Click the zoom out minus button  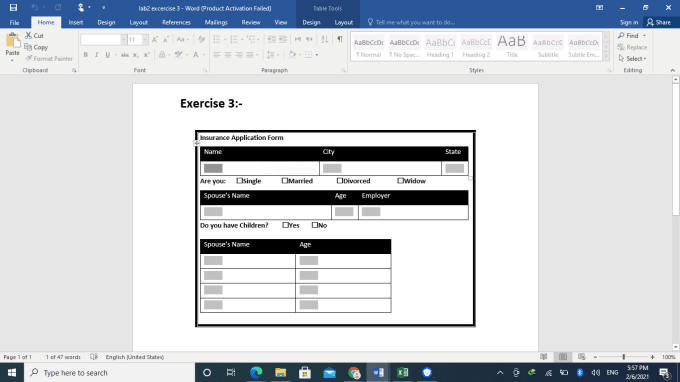(595, 357)
